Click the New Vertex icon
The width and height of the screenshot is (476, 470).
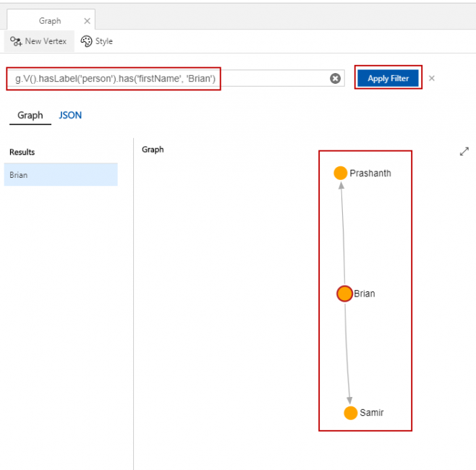tap(16, 41)
